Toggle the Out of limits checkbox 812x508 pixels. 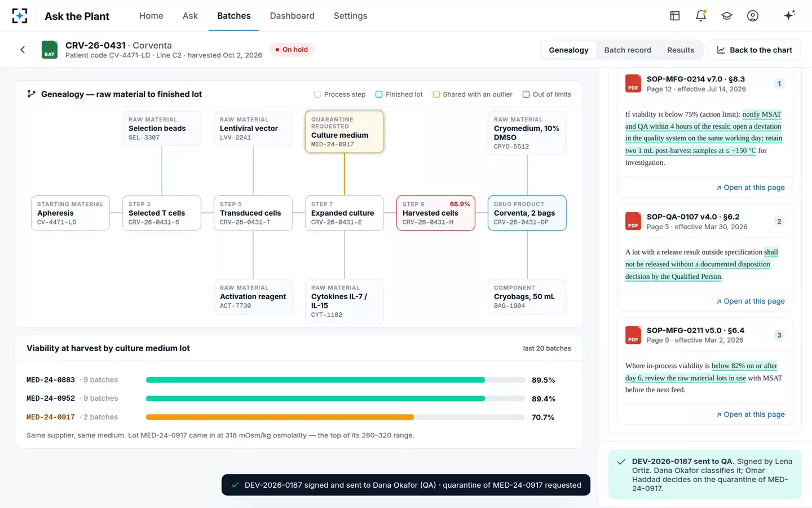526,94
